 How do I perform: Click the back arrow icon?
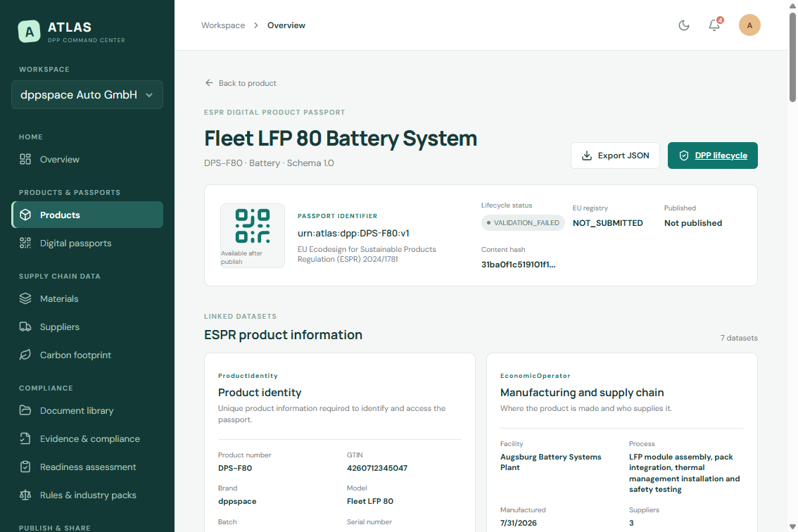click(x=209, y=83)
